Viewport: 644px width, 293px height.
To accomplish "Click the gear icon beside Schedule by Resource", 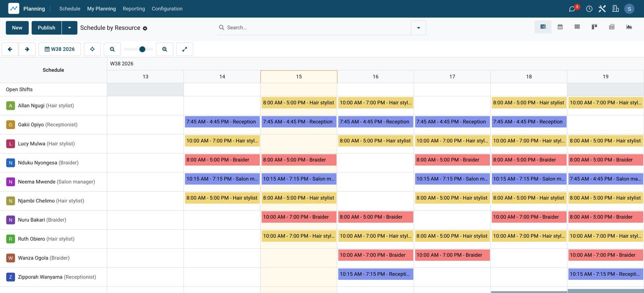I will pyautogui.click(x=145, y=28).
